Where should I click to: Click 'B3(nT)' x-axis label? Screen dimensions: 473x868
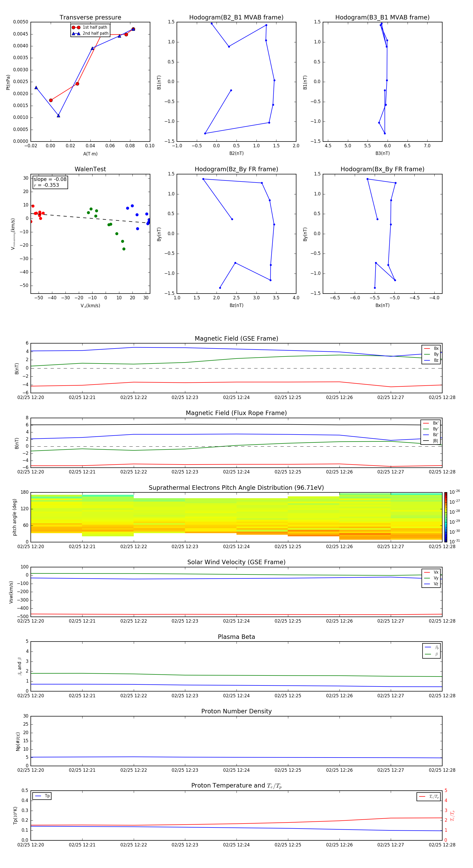click(382, 153)
